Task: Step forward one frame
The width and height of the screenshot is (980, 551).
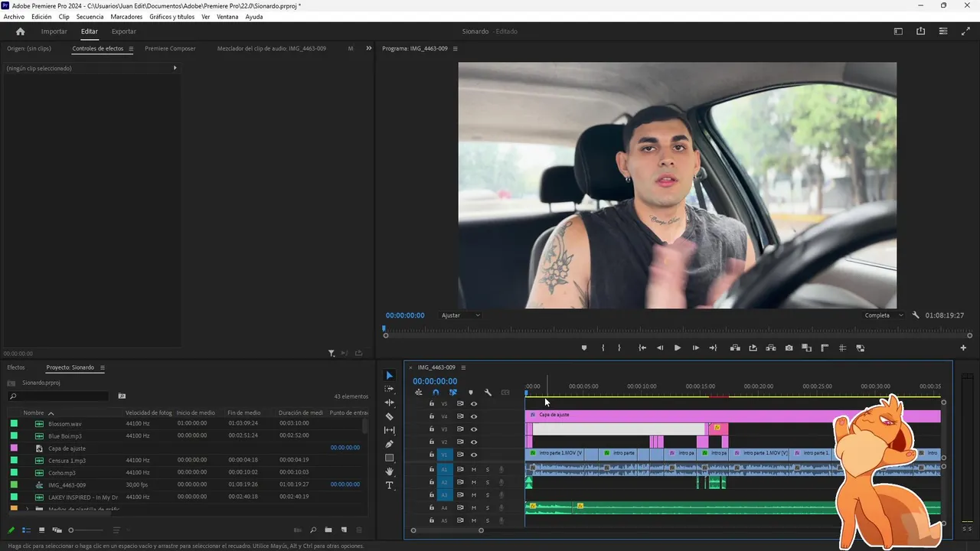Action: pos(695,348)
